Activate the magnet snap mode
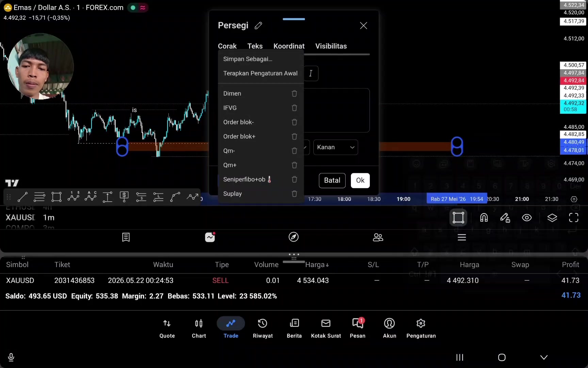 coord(484,218)
